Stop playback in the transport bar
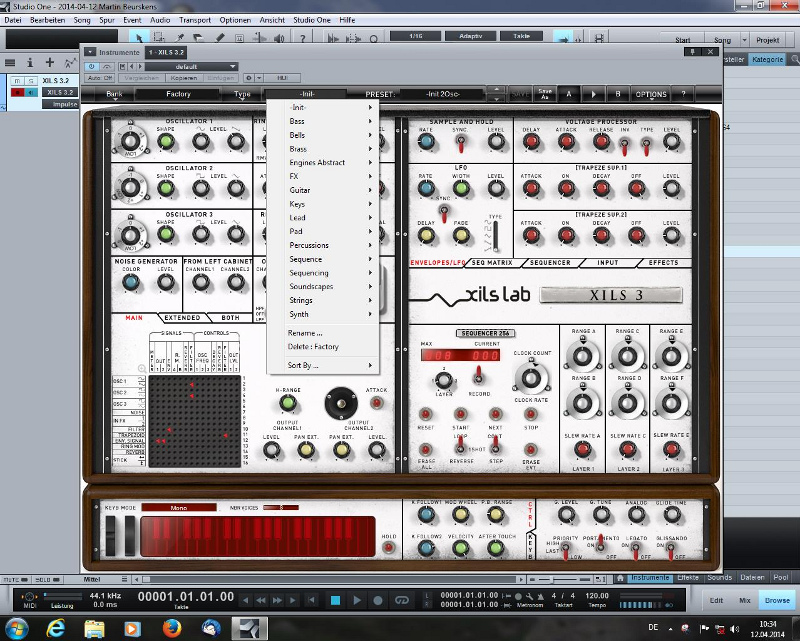The image size is (800, 641). pyautogui.click(x=336, y=601)
